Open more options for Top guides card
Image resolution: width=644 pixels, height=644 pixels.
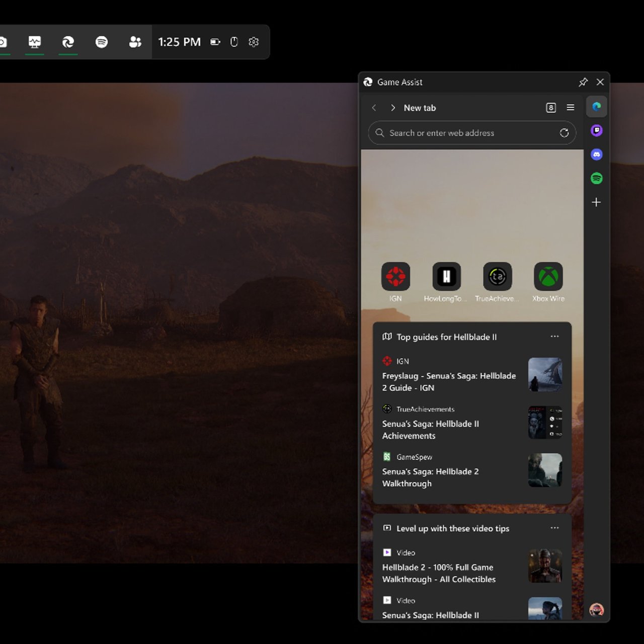coord(554,337)
